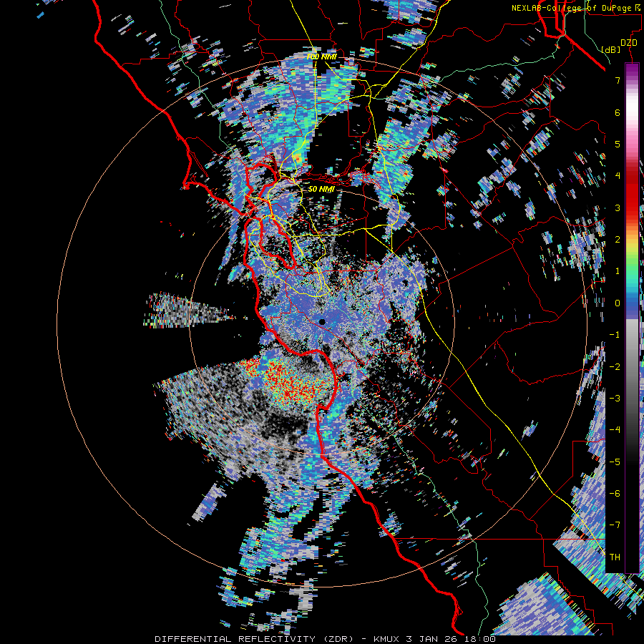Click the DZD product label above the color scale
The width and height of the screenshot is (644, 644).
tap(628, 43)
